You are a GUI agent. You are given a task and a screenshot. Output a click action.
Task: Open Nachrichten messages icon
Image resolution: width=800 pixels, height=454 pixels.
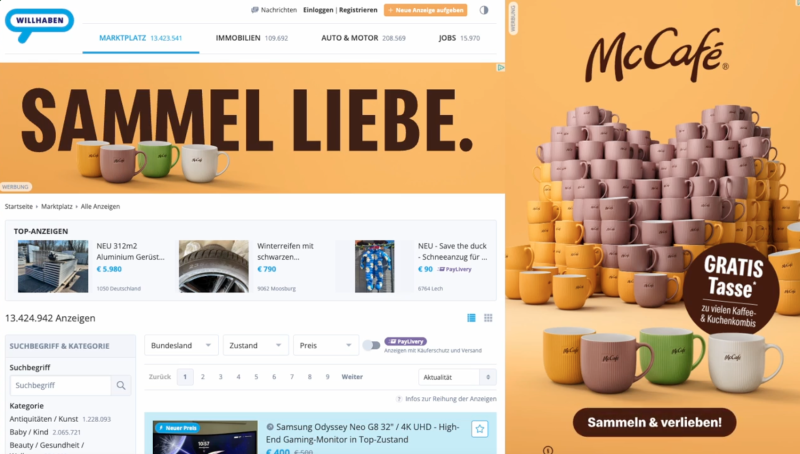pyautogui.click(x=255, y=10)
